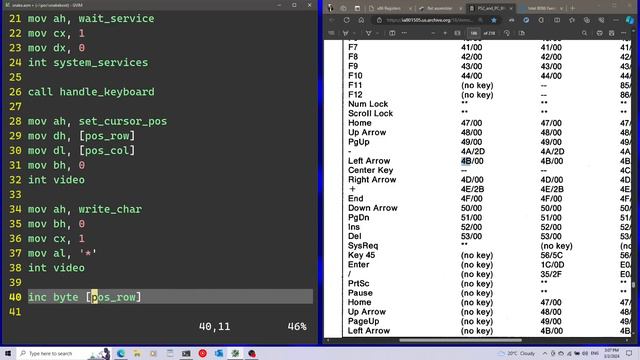Open page view options in PDF toolbar

(x=522, y=33)
